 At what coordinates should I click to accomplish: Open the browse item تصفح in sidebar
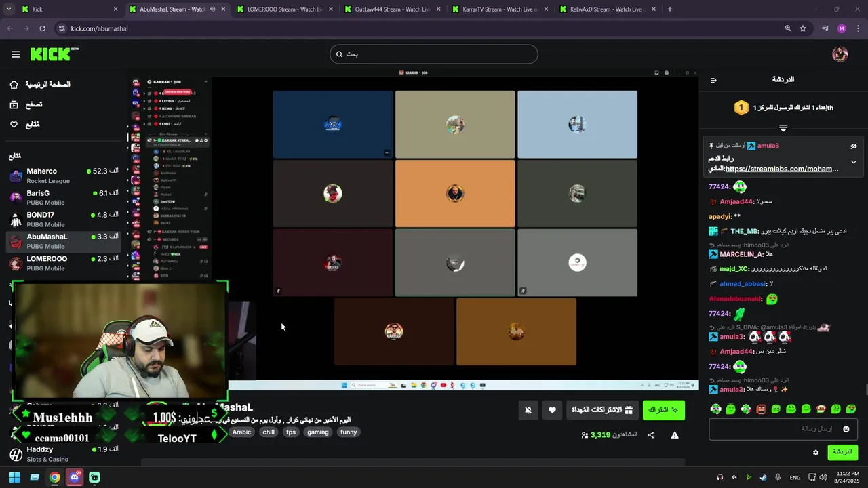26,104
